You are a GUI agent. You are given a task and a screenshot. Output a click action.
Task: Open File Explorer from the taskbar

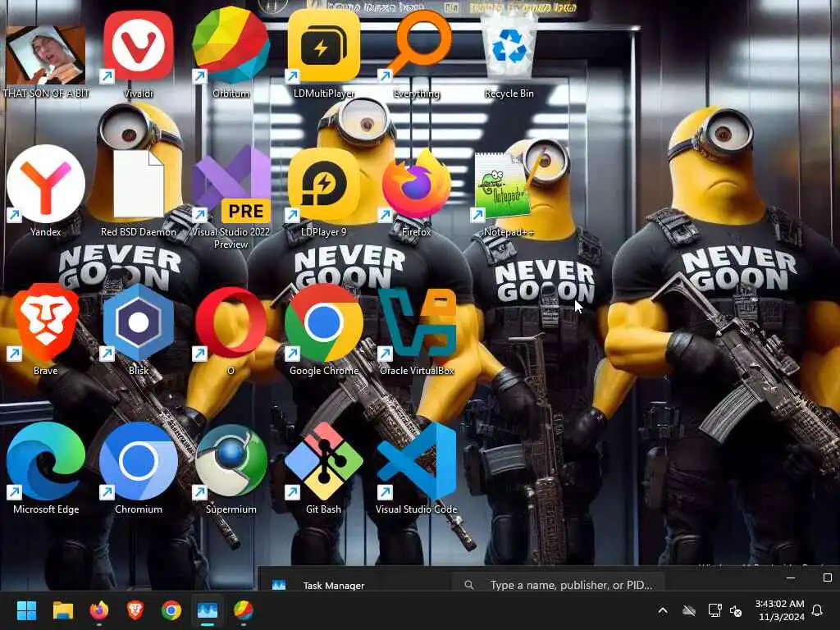point(62,610)
